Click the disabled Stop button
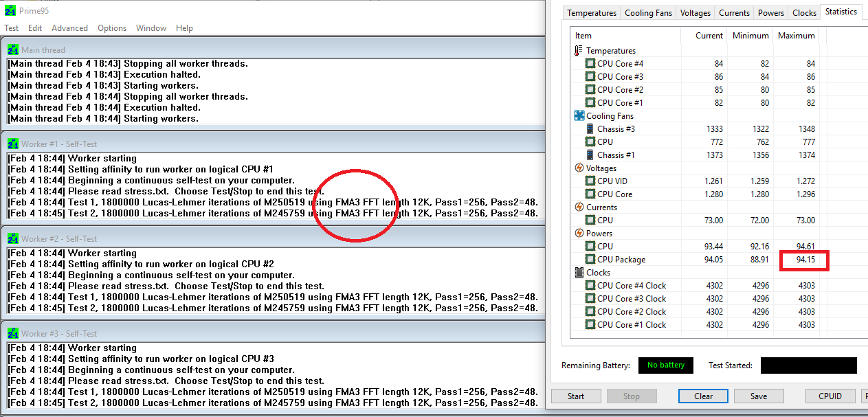 (631, 396)
